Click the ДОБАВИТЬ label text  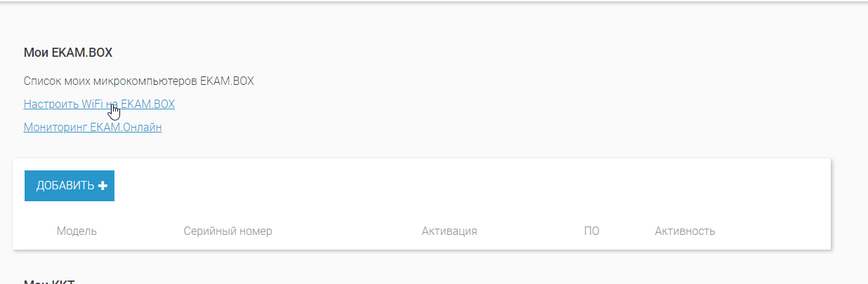pyautogui.click(x=65, y=186)
